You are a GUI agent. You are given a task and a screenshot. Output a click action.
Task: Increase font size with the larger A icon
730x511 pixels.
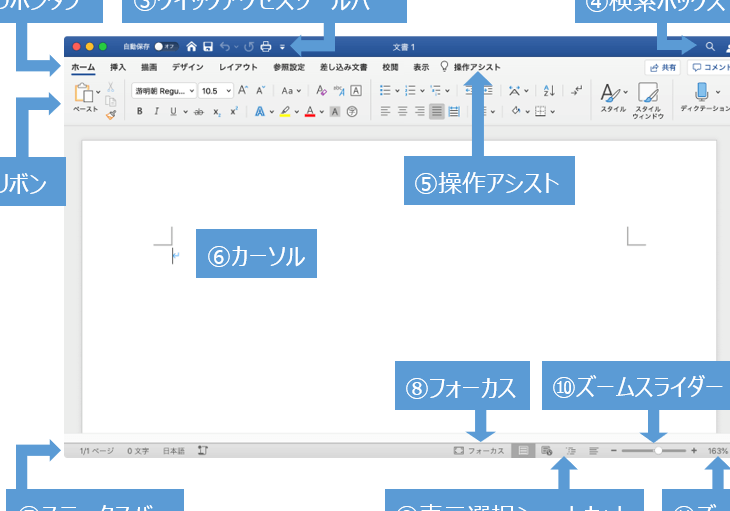click(243, 90)
